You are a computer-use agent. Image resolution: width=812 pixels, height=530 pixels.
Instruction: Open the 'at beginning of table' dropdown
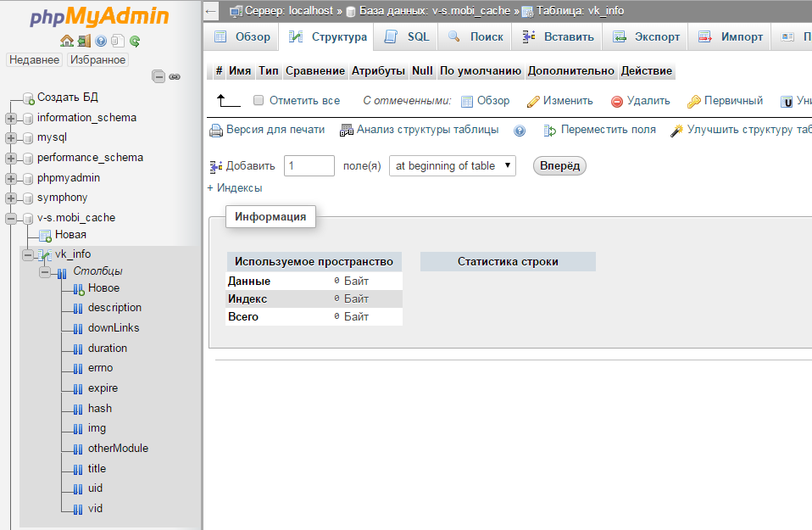click(x=452, y=166)
